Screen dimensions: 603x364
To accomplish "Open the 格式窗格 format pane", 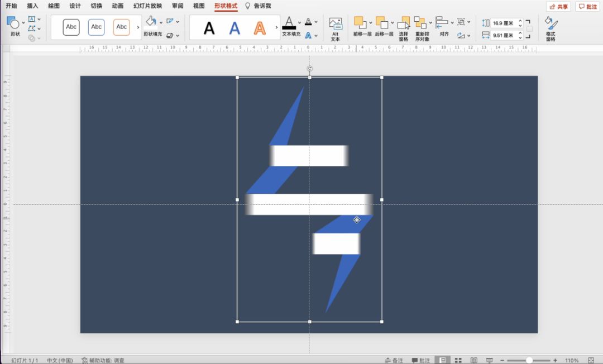I will click(x=551, y=29).
